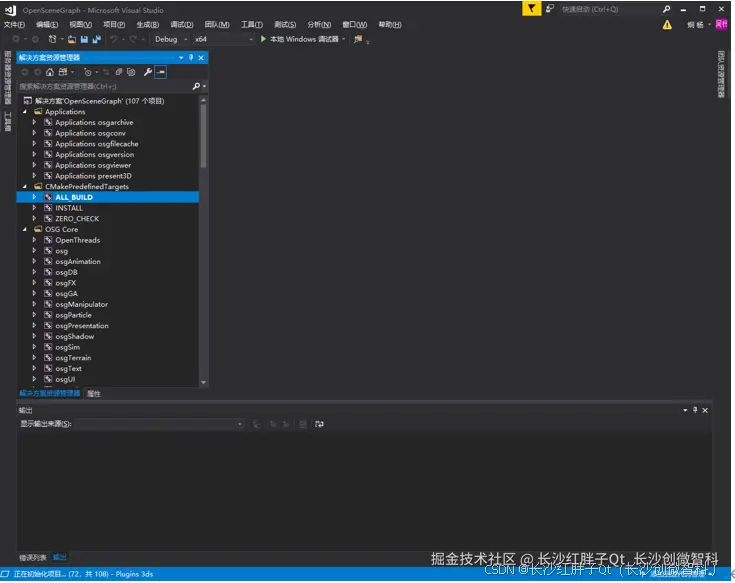Image resolution: width=735 pixels, height=583 pixels.
Task: Select the osgTerrain project
Action: (73, 358)
